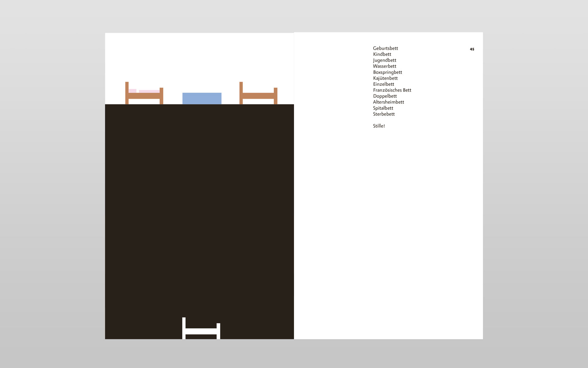Screen dimensions: 588x368
Task: Click the word Doppelbett
Action: 385,96
